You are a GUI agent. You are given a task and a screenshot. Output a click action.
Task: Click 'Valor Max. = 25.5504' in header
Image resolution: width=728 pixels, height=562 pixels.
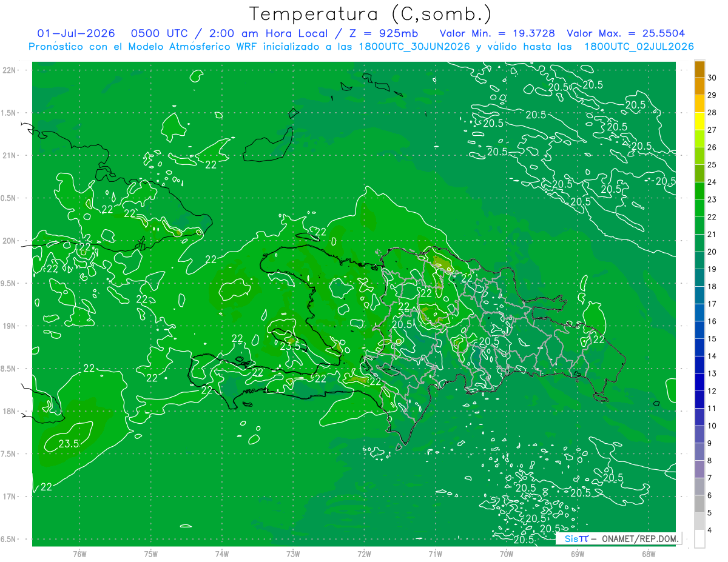pos(626,33)
